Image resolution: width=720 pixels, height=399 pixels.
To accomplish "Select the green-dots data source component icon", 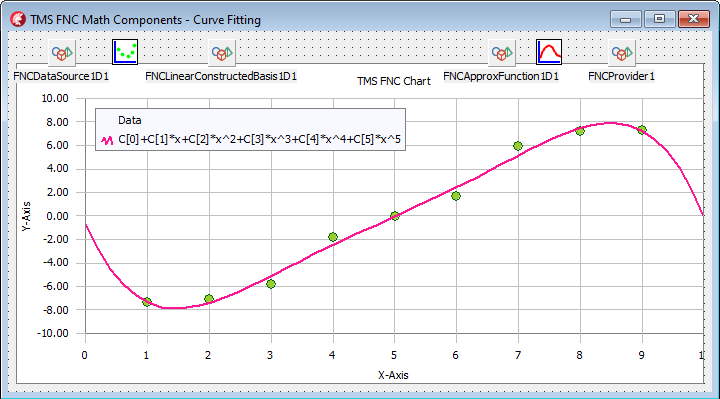I will pyautogui.click(x=125, y=52).
